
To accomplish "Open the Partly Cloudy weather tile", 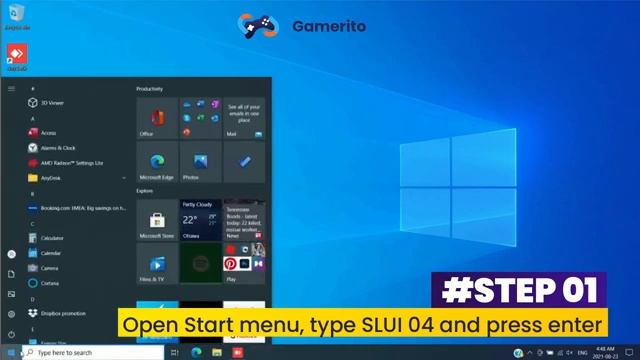I will tap(201, 220).
